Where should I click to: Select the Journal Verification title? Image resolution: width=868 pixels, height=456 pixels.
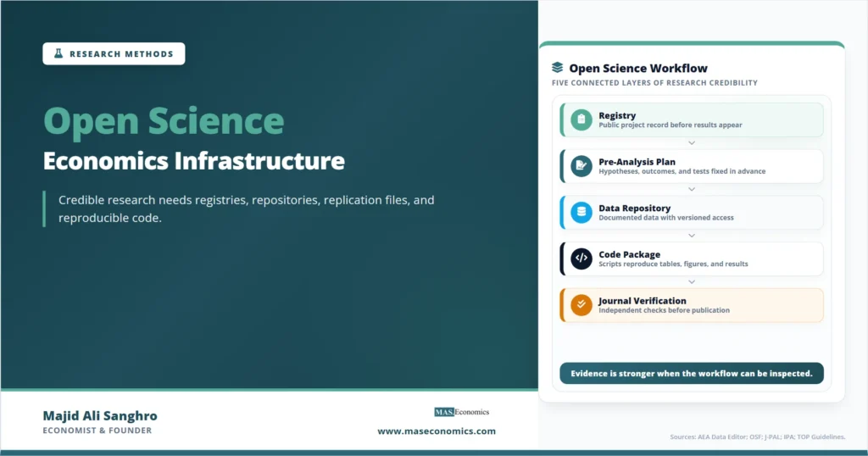(x=643, y=301)
